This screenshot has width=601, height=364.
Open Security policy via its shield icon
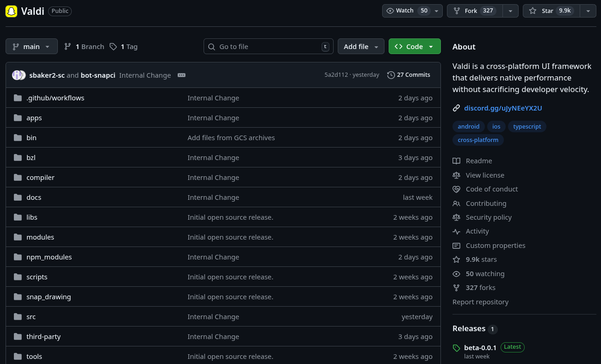tap(456, 217)
